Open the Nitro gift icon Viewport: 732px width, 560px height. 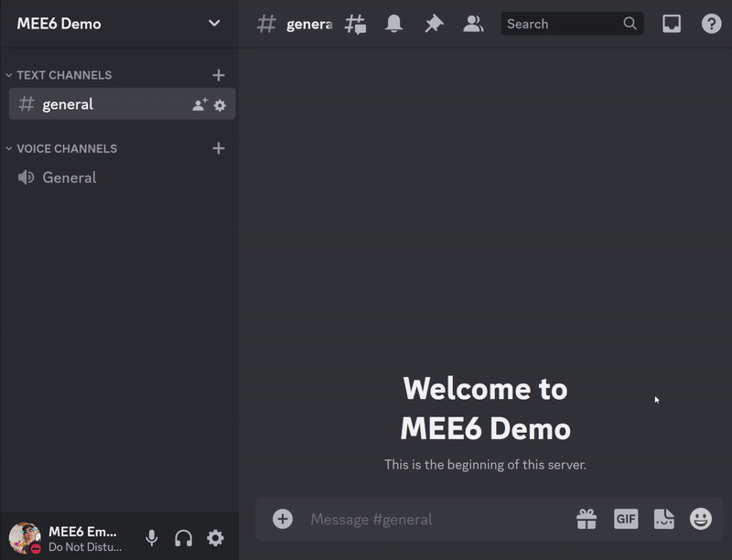587,519
